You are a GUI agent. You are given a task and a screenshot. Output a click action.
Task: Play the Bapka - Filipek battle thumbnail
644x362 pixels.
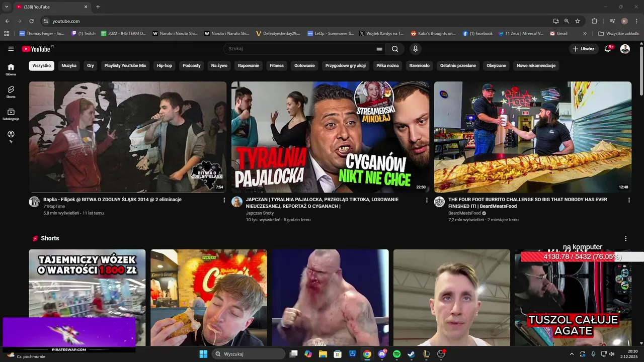click(128, 137)
